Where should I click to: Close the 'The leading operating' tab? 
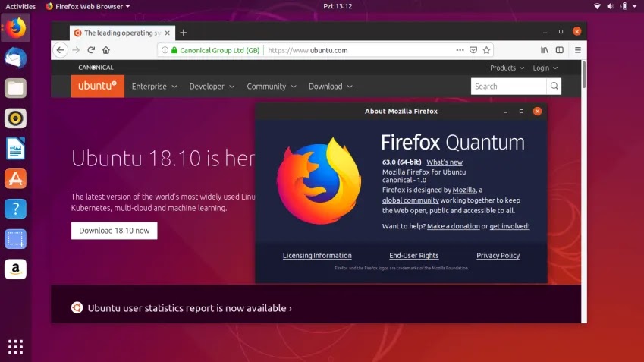(x=167, y=33)
